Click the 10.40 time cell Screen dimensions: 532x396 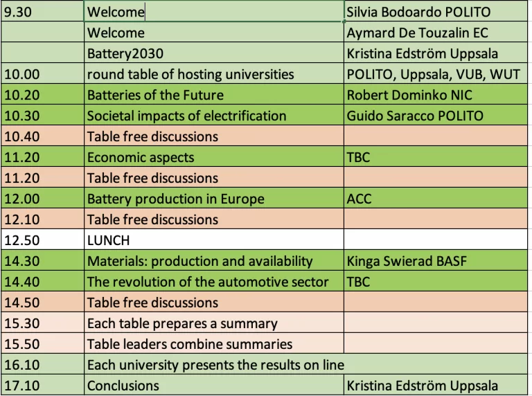pyautogui.click(x=42, y=136)
